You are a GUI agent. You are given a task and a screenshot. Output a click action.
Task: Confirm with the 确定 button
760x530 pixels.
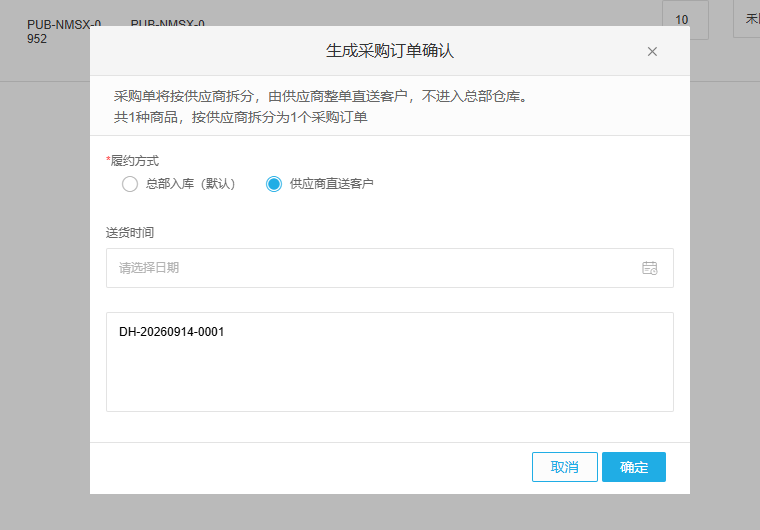tap(633, 467)
